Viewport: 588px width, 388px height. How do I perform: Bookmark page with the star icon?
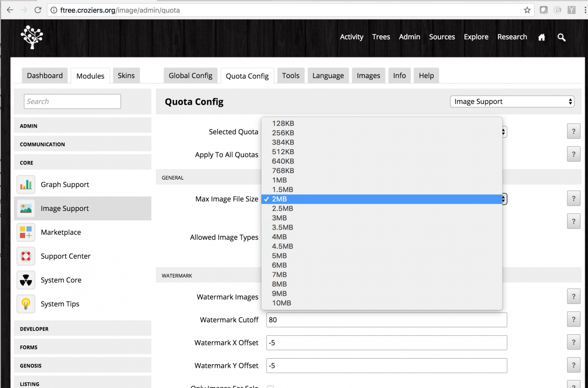pyautogui.click(x=527, y=10)
